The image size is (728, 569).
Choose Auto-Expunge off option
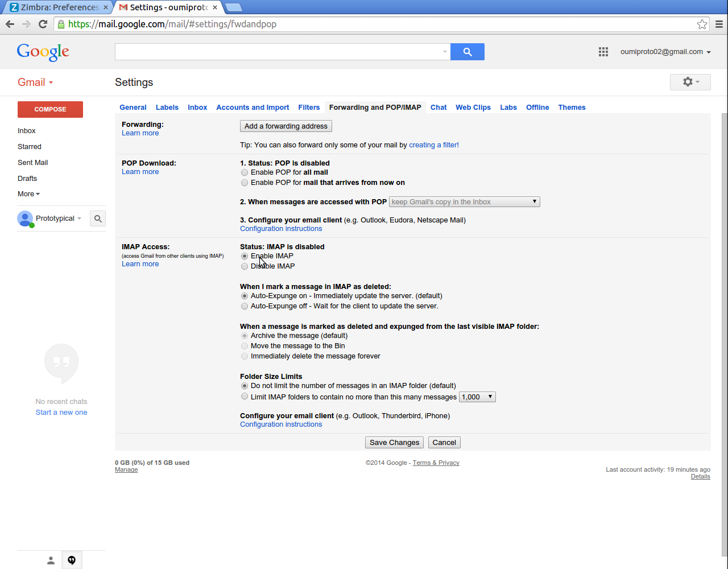(245, 306)
